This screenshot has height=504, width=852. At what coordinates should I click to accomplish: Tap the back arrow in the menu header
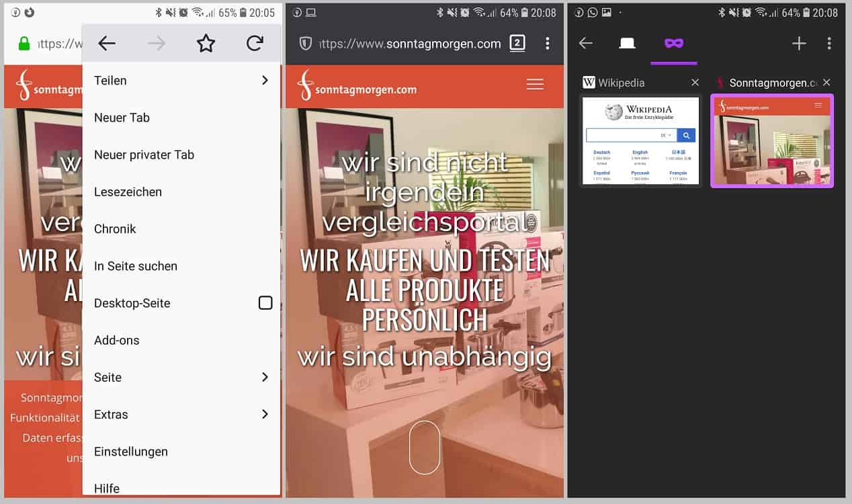click(107, 44)
